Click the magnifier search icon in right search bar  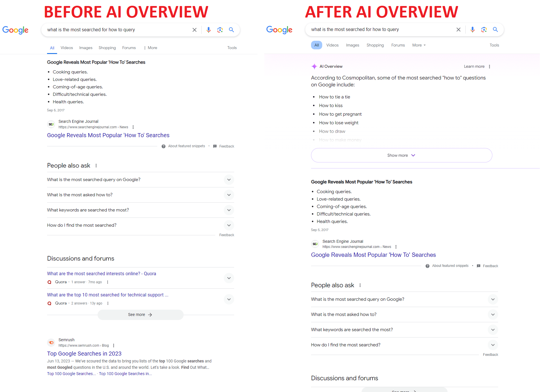495,30
